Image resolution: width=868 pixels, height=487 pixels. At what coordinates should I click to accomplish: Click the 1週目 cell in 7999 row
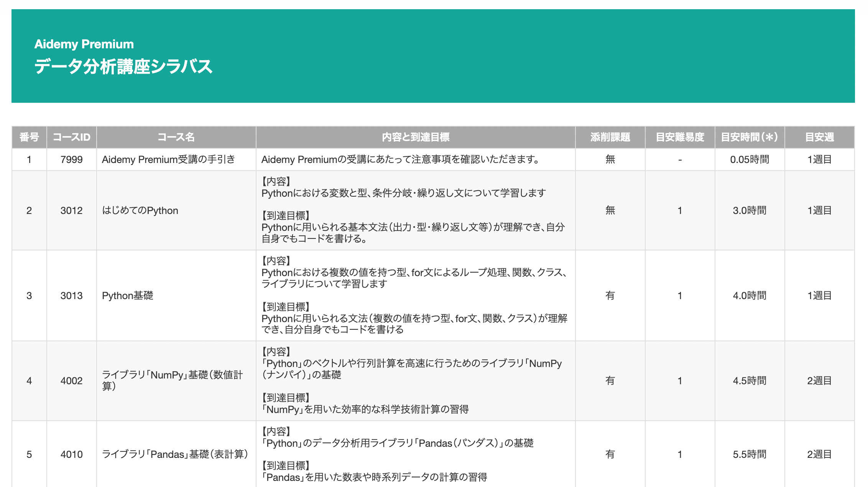tap(819, 160)
